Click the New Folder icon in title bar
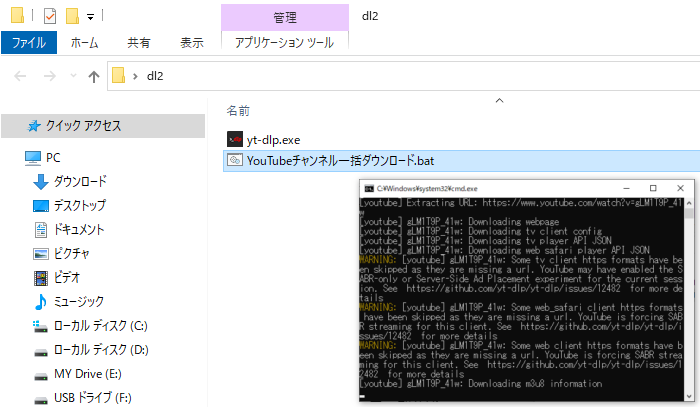The height and width of the screenshot is (407, 700). (72, 16)
